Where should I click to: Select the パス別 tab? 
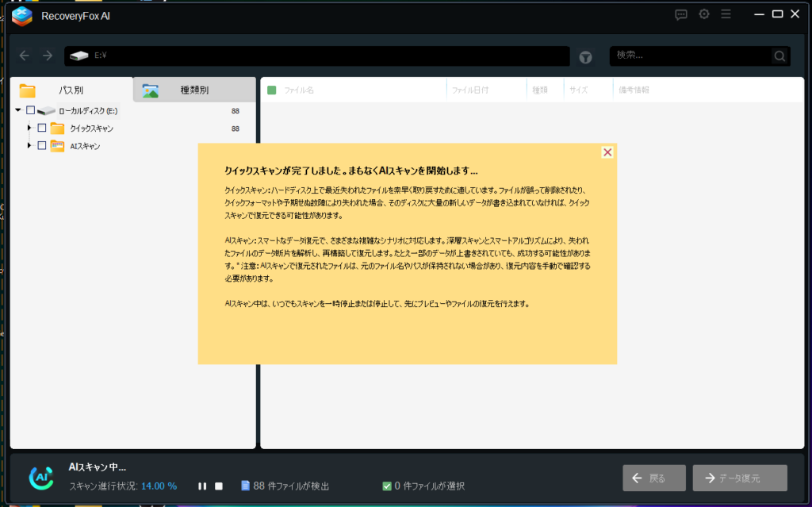[71, 90]
